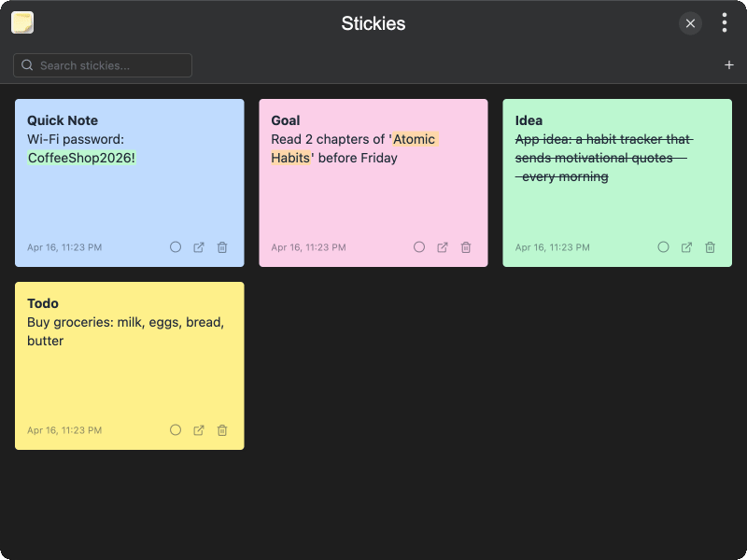Open the Idea note externally
This screenshot has height=560, width=747.
pyautogui.click(x=686, y=247)
